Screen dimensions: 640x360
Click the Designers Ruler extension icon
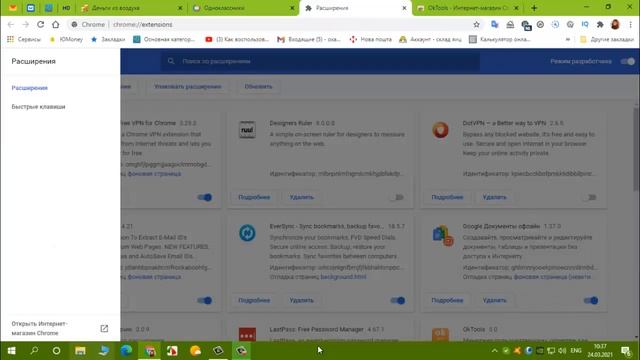(247, 130)
